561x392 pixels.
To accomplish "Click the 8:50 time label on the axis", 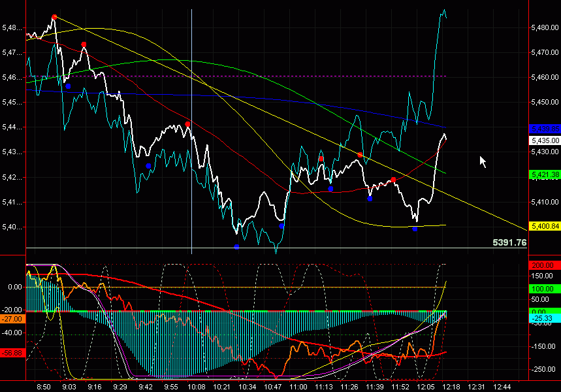I will tap(43, 387).
